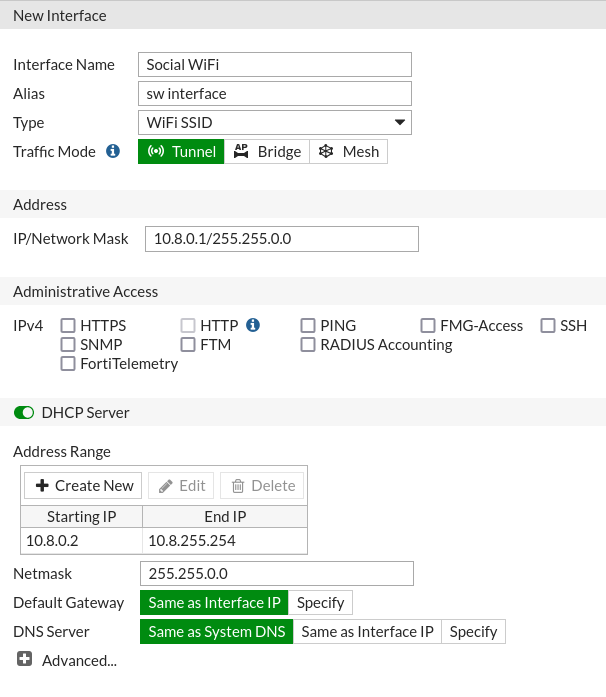Choose Specify for Default Gateway

320,603
